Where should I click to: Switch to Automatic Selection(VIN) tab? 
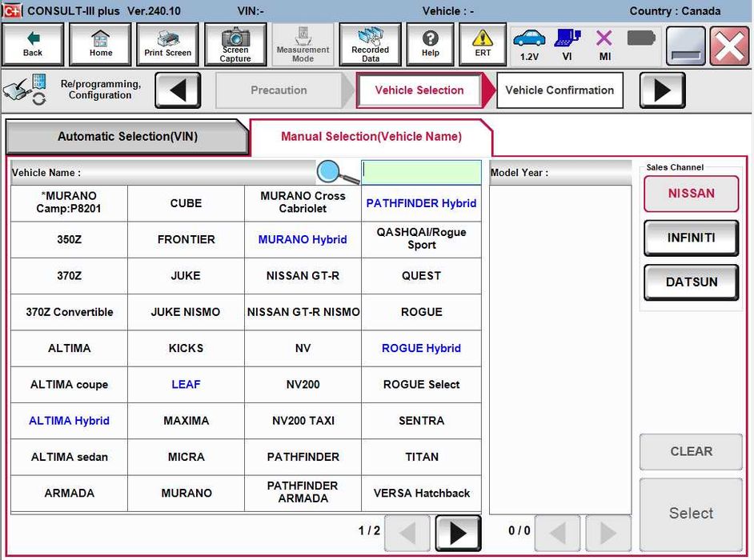click(x=127, y=137)
